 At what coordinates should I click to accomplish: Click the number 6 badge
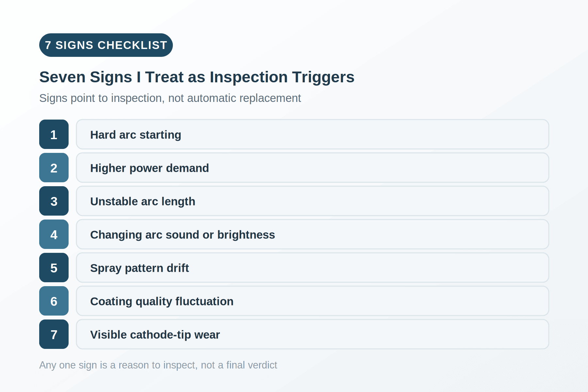click(54, 301)
